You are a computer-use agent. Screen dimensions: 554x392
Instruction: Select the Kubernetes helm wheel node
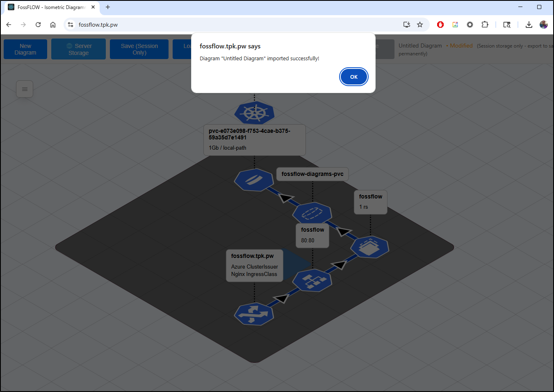pos(254,113)
